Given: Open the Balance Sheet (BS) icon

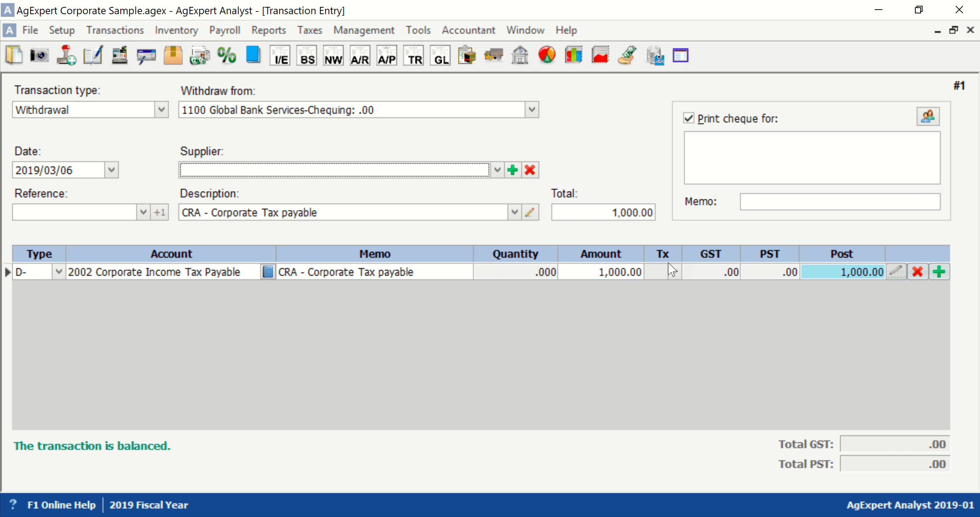Looking at the screenshot, I should click(x=306, y=55).
